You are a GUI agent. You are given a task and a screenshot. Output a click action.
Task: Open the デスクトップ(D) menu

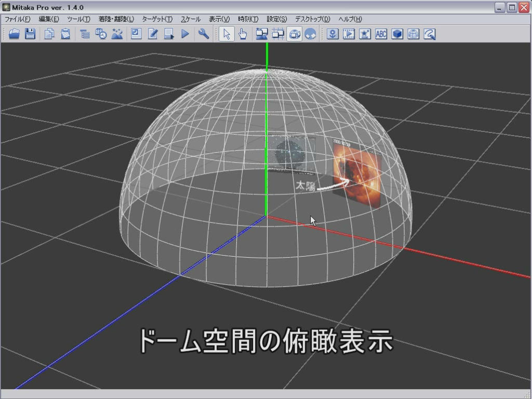coord(312,19)
